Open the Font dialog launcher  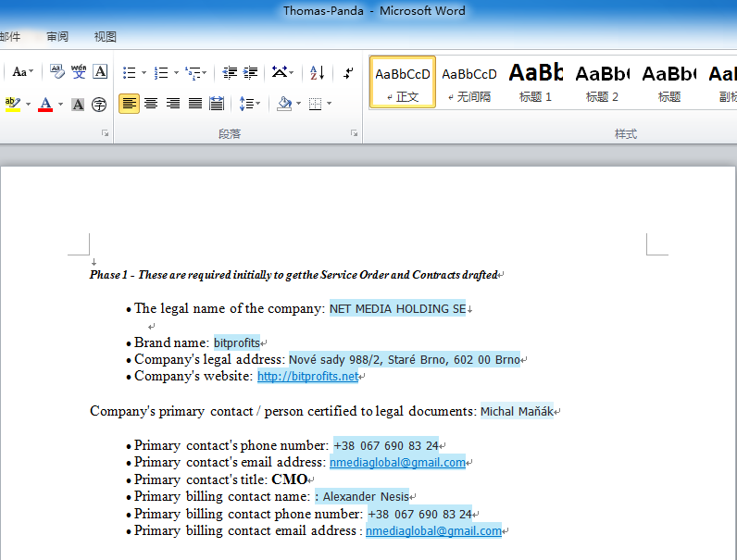click(x=106, y=133)
